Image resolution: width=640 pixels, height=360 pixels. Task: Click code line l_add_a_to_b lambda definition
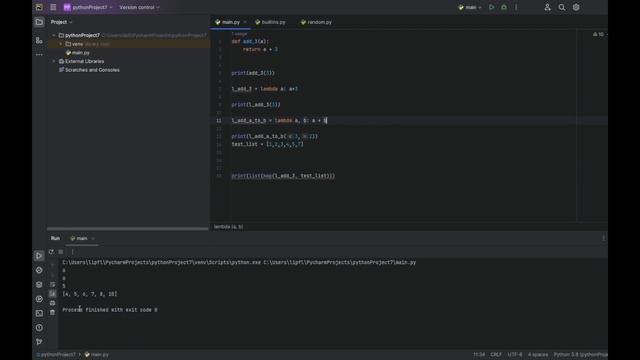(x=279, y=120)
